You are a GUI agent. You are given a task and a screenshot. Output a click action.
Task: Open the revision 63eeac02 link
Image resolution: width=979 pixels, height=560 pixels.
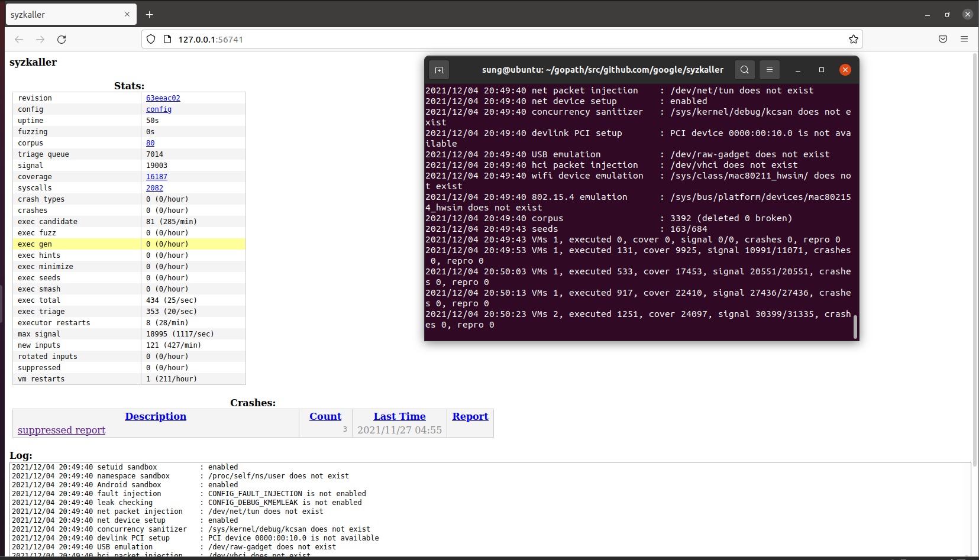point(163,98)
